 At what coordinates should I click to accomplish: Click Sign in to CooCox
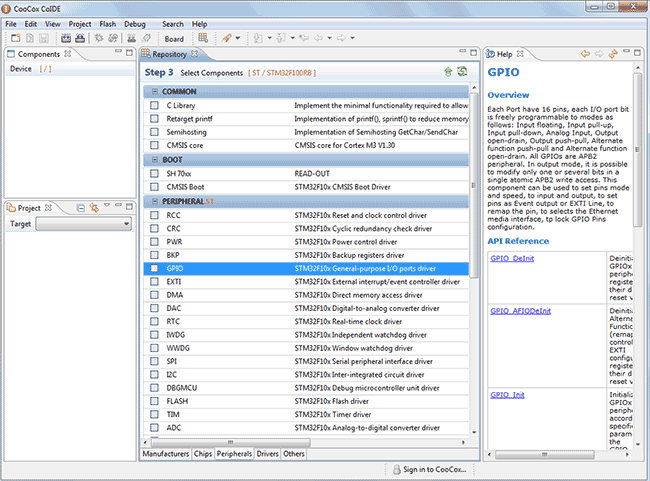click(432, 469)
